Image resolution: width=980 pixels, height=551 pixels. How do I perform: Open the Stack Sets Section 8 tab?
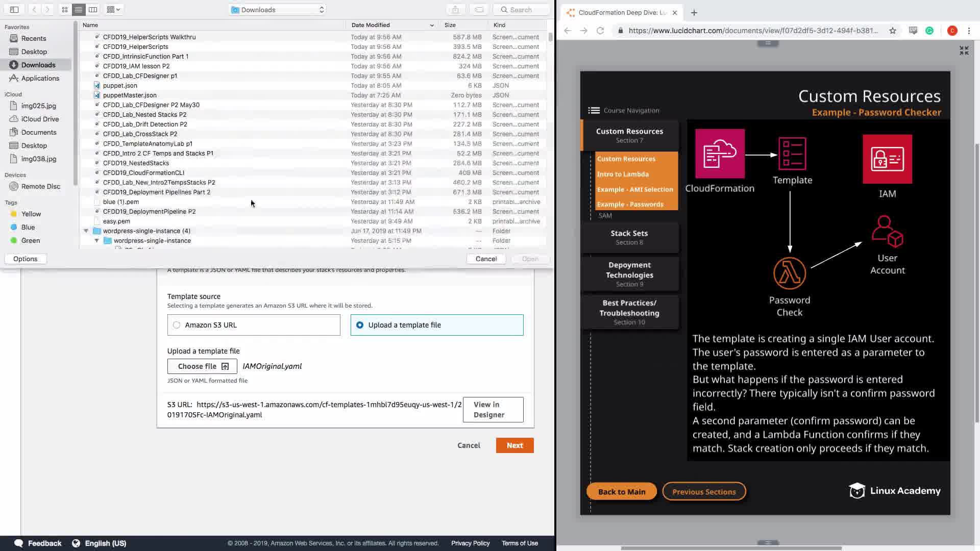pyautogui.click(x=629, y=237)
